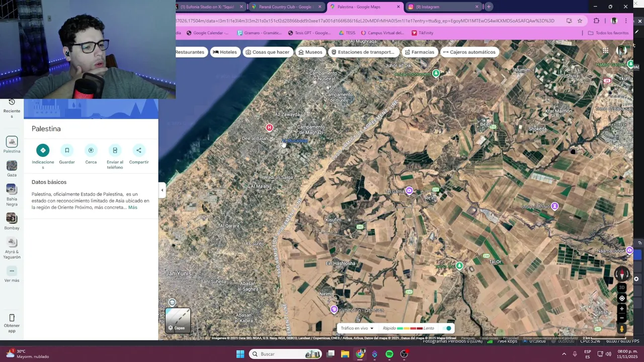
Task: Open the Tráfico en vivo dropdown
Action: [x=357, y=328]
